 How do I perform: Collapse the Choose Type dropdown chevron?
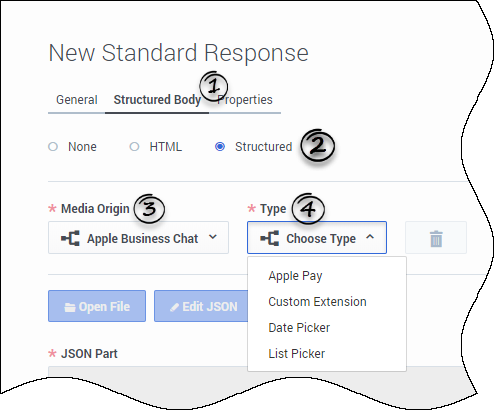pos(370,237)
